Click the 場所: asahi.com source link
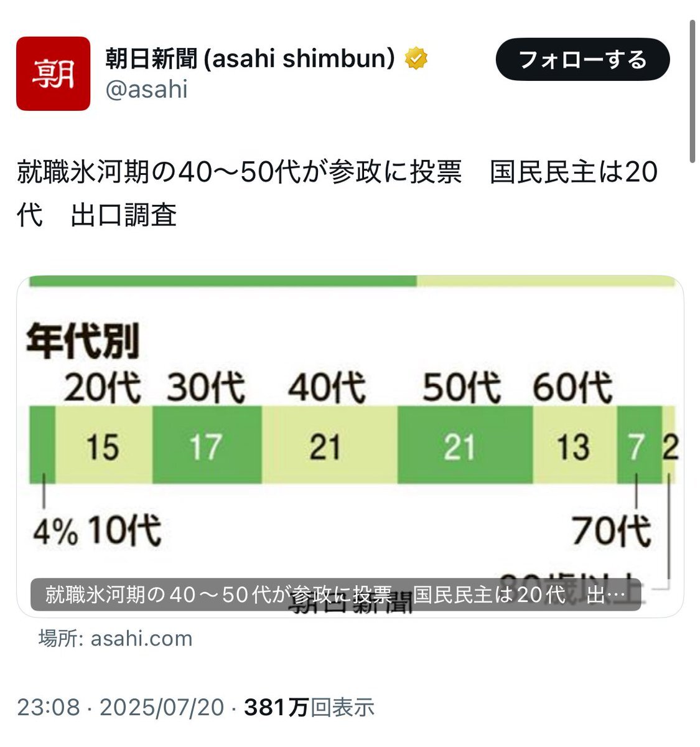The image size is (700, 747). coord(115,638)
